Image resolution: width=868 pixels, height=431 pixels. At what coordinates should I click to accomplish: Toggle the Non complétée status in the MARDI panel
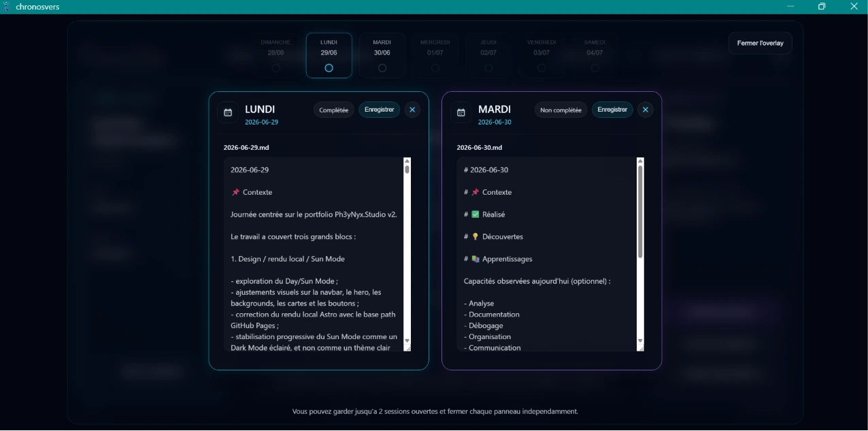[561, 110]
